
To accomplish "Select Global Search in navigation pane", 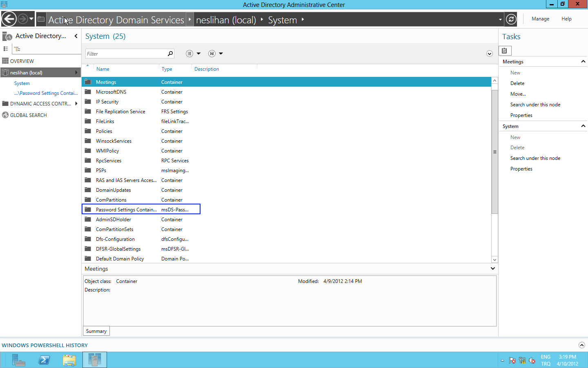I will [28, 115].
